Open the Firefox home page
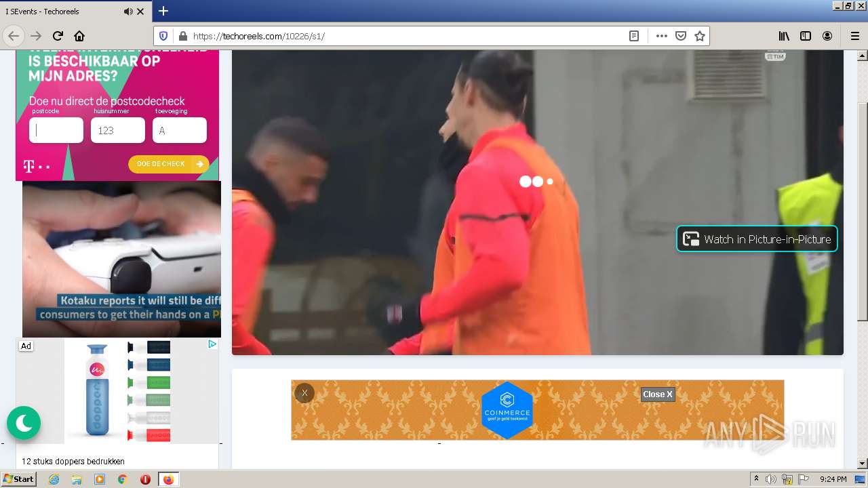Viewport: 868px width, 488px height. tap(79, 36)
